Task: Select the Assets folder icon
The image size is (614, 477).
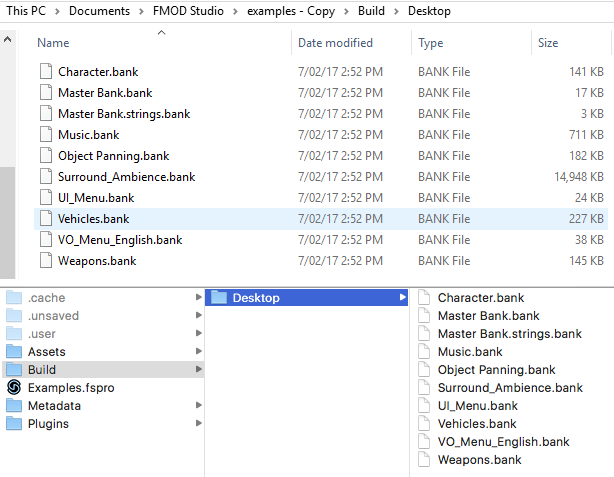Action: click(x=14, y=352)
